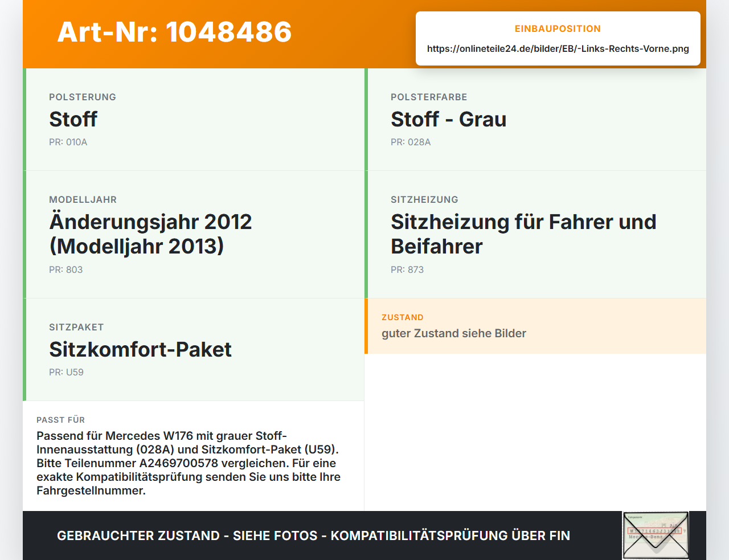Click the ZUSTAND label
The image size is (729, 560).
(x=402, y=317)
